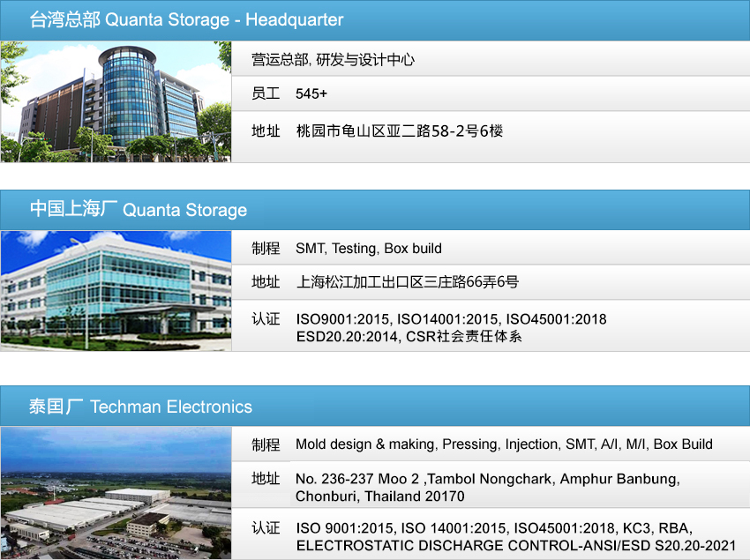Click the SMT, Testing, Box build process text
Viewport: 750px width, 560px height.
pyautogui.click(x=369, y=249)
